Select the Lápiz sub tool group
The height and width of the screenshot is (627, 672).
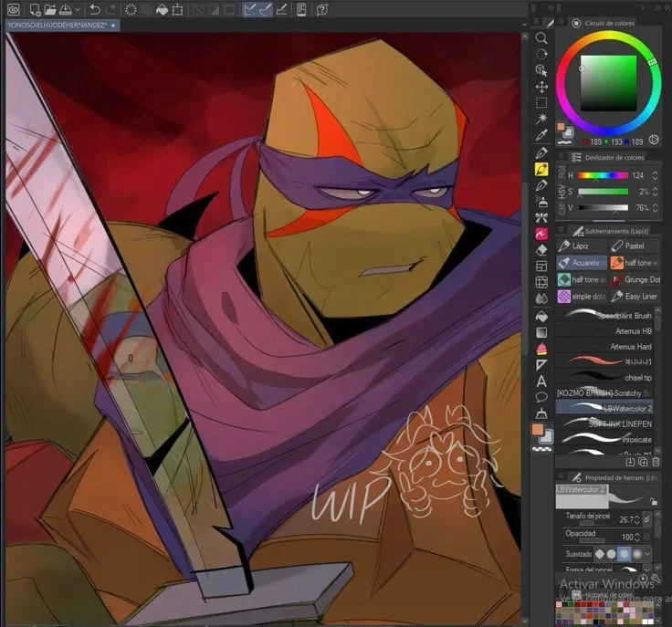click(581, 246)
